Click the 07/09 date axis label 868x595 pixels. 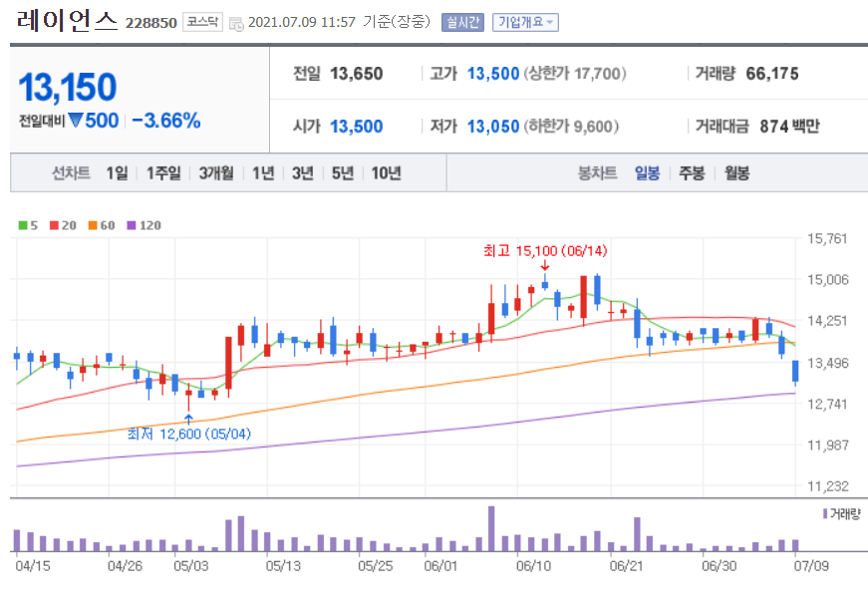pyautogui.click(x=811, y=566)
